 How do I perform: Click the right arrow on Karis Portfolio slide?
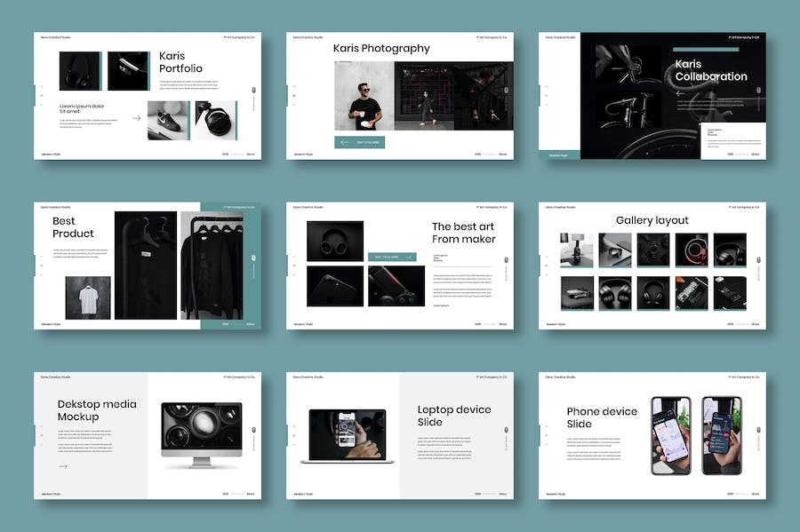[x=136, y=117]
